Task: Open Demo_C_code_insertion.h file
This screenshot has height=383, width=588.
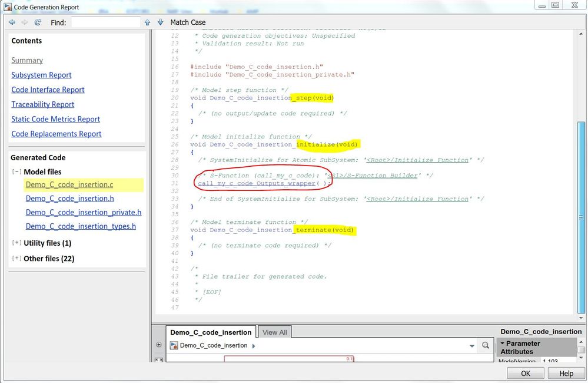Action: click(70, 198)
